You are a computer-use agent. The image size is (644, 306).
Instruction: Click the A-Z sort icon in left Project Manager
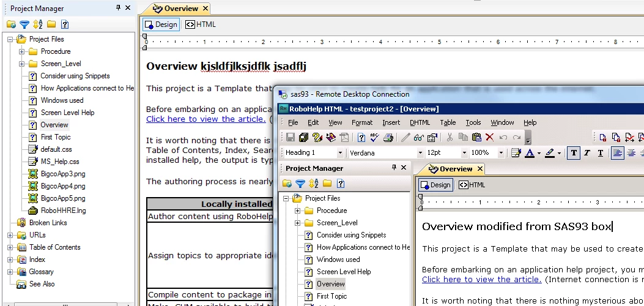click(38, 24)
